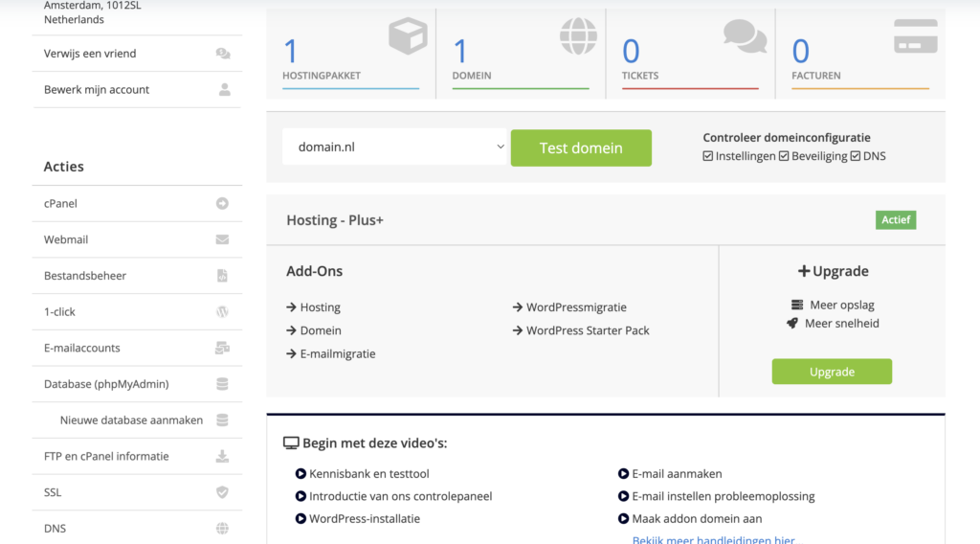Click the E-mailaccounts icon
Viewport: 980px width, 544px height.
[222, 348]
